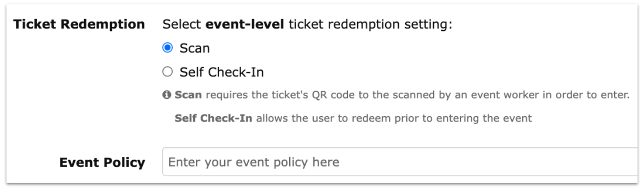Click the Self Check-In option label text

point(222,72)
